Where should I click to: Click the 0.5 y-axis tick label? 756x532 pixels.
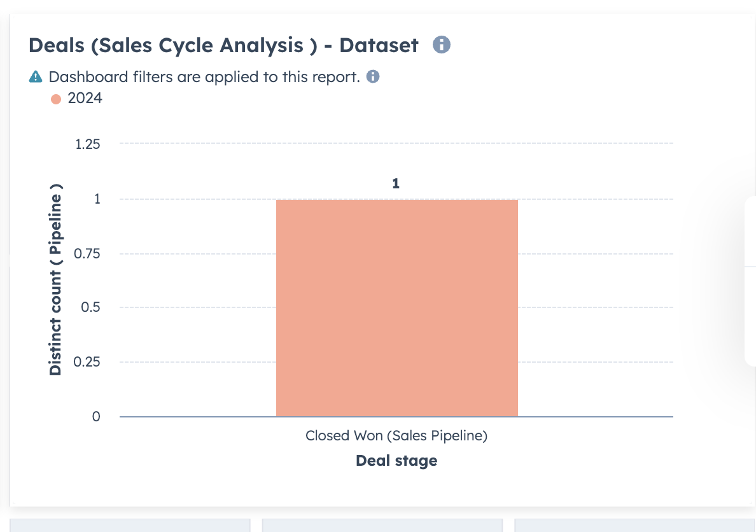(90, 307)
